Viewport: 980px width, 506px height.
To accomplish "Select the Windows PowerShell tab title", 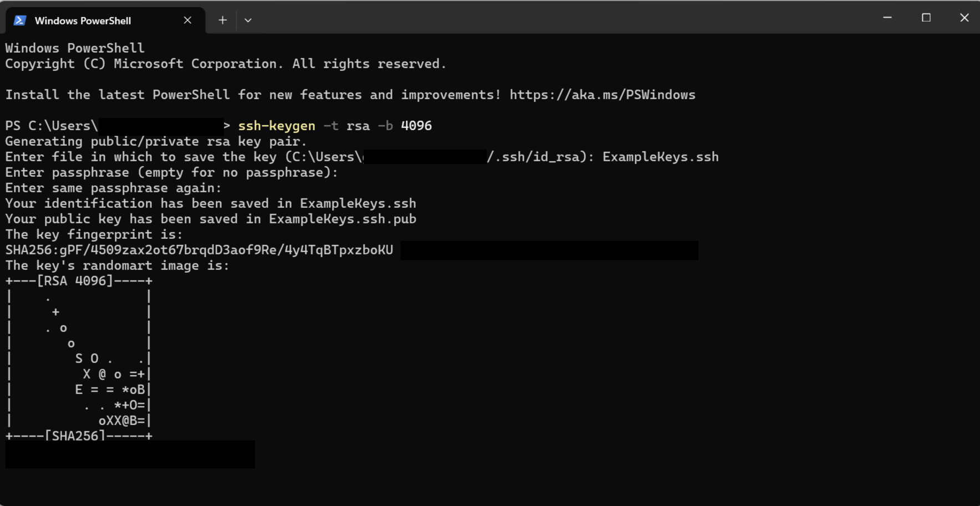I will coord(83,21).
